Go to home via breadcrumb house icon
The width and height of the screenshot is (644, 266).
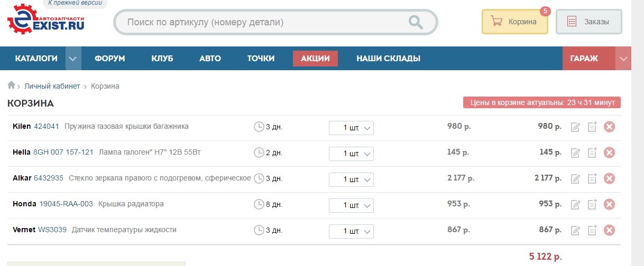tap(11, 85)
